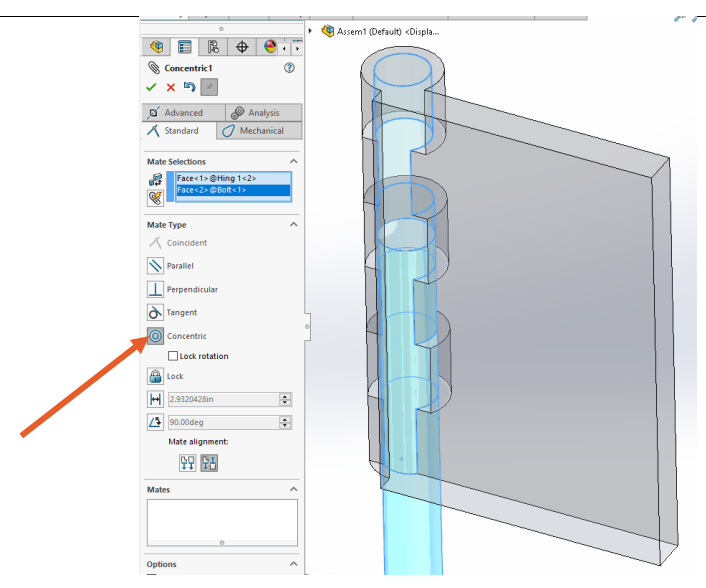Collapse the Mate Selections section
The height and width of the screenshot is (588, 706).
point(294,161)
